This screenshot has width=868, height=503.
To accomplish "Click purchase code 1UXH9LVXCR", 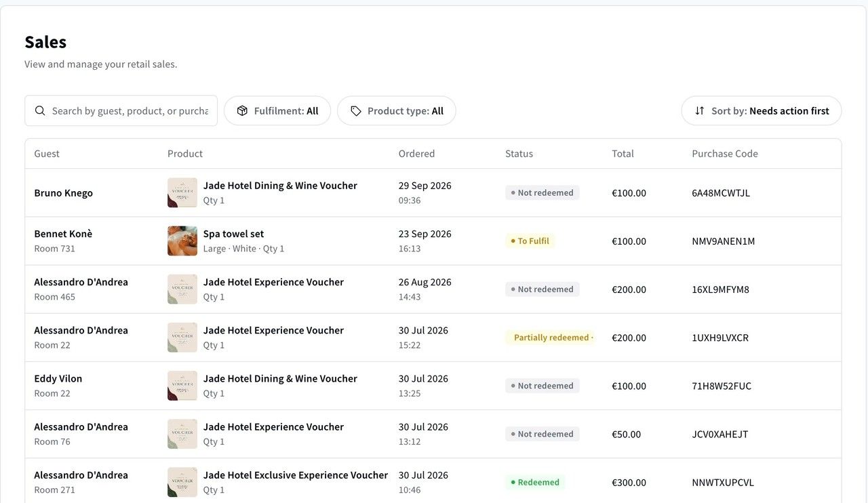I will pyautogui.click(x=720, y=338).
